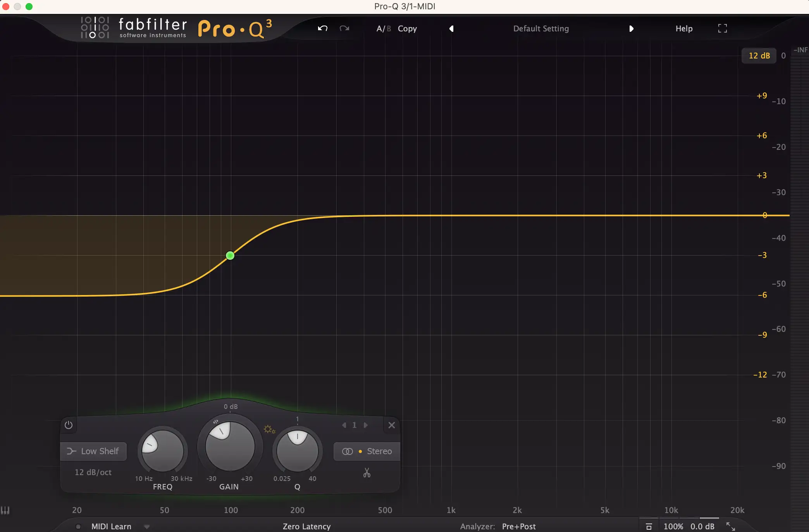Click the Zero Latency processing mode button

[306, 527]
